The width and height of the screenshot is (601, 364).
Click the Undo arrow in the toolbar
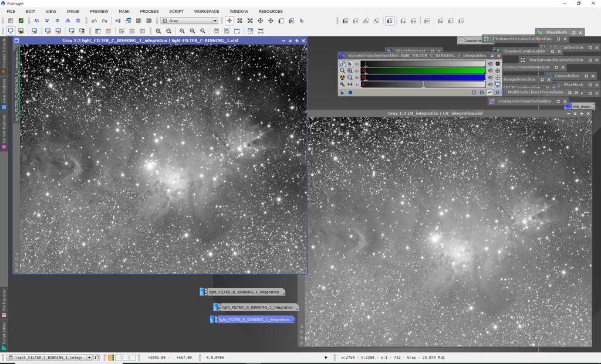click(x=94, y=21)
